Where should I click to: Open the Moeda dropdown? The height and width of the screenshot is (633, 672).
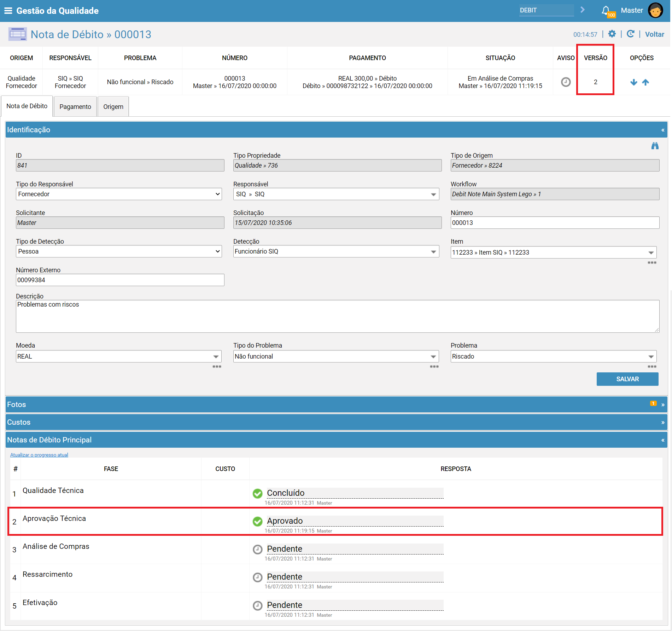pos(119,356)
